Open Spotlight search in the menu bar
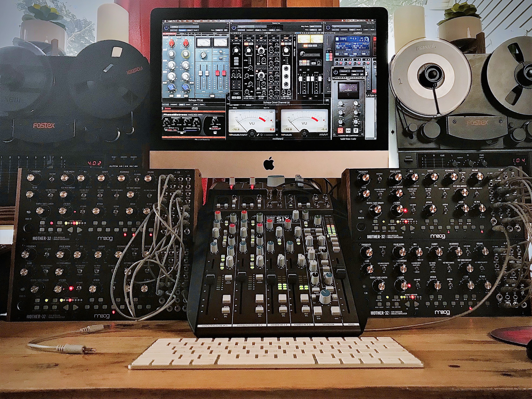The width and height of the screenshot is (532, 399). pos(369,20)
